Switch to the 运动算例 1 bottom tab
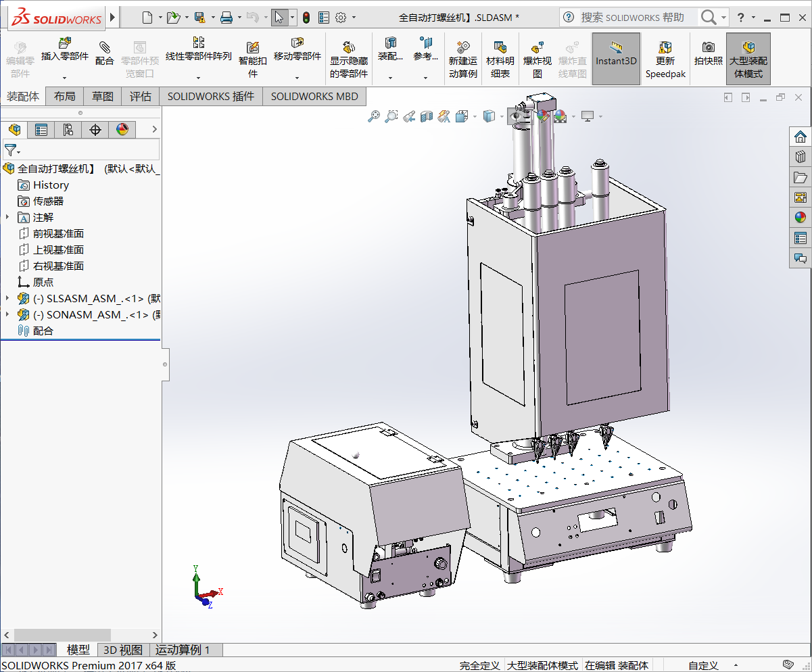Image resolution: width=812 pixels, height=672 pixels. [x=183, y=650]
